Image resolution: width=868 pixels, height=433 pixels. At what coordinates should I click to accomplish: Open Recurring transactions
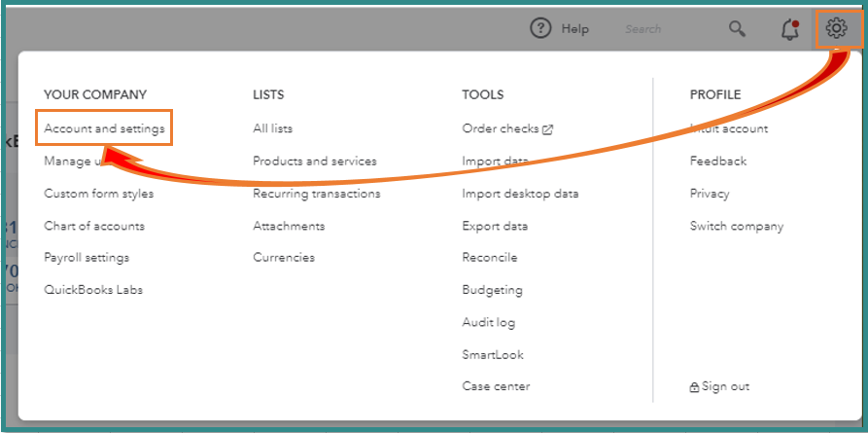click(316, 194)
